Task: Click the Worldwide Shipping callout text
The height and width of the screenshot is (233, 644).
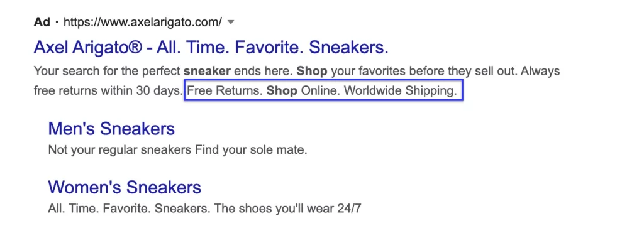Action: coord(401,90)
